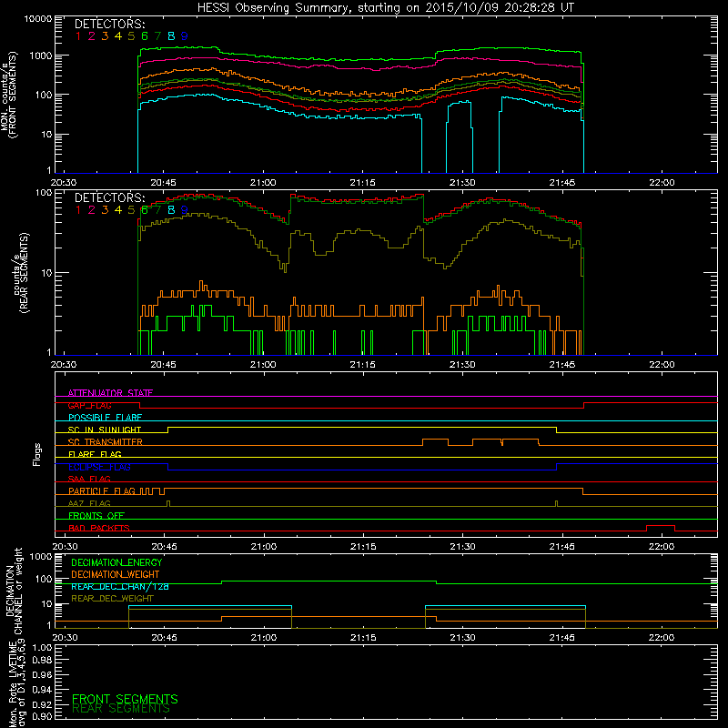Click the BAD PACKETS flag label
The width and height of the screenshot is (728, 728).
pyautogui.click(x=99, y=529)
